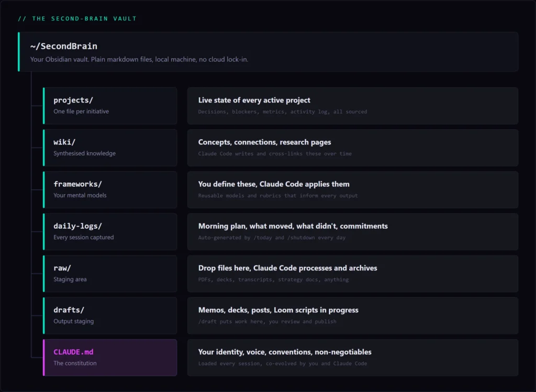The height and width of the screenshot is (392, 536).
Task: Select 'Your identity, voice, conventions' description panel
Action: click(353, 357)
